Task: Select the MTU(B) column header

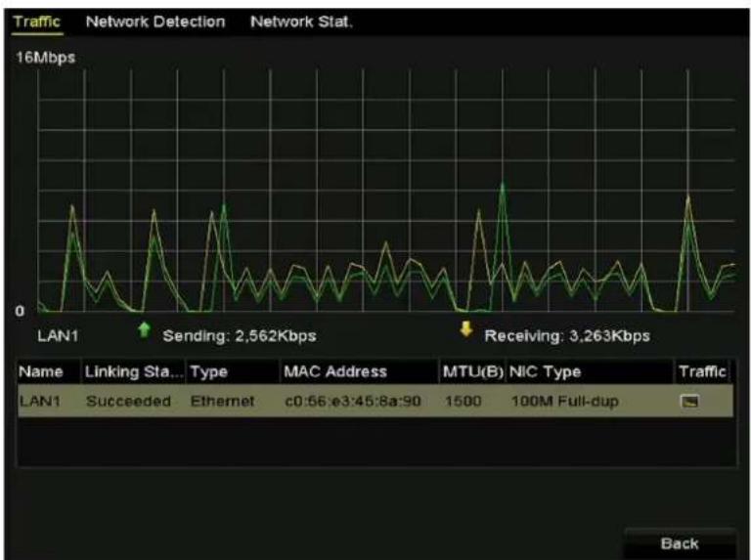Action: click(x=472, y=372)
